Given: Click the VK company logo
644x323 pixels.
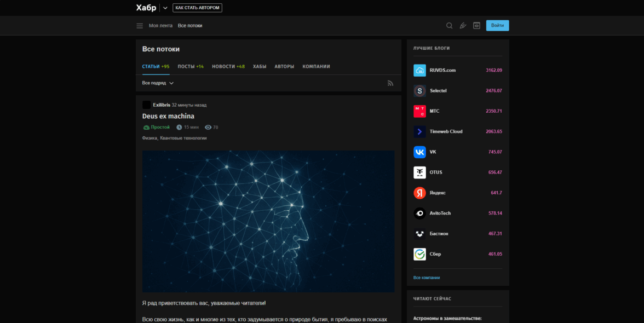Looking at the screenshot, I should (419, 152).
